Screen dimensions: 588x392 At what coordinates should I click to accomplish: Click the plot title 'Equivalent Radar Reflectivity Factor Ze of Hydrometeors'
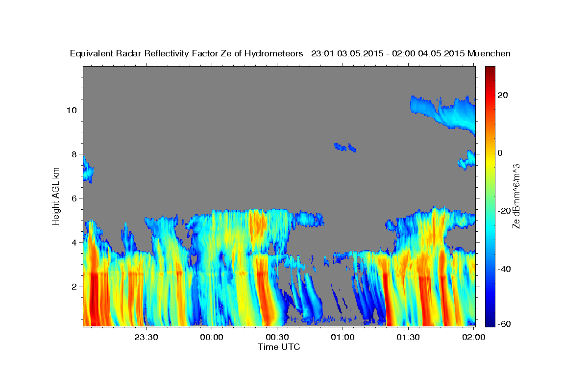point(187,53)
